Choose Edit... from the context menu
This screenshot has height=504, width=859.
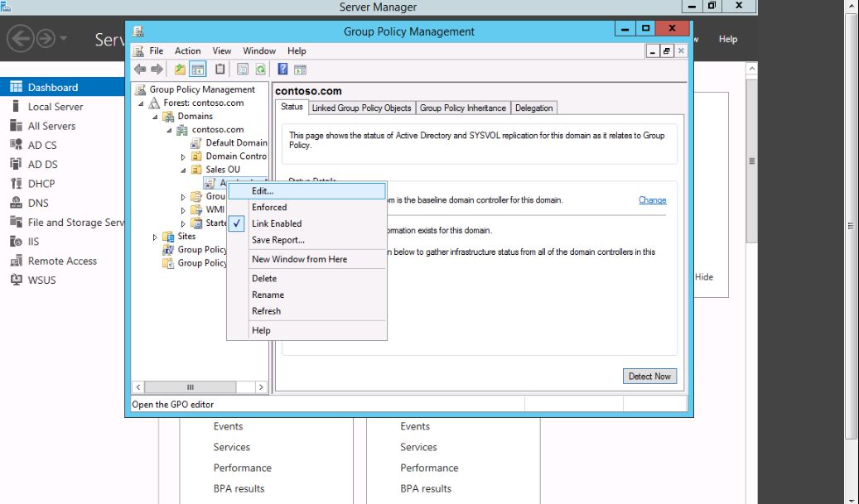coord(306,191)
